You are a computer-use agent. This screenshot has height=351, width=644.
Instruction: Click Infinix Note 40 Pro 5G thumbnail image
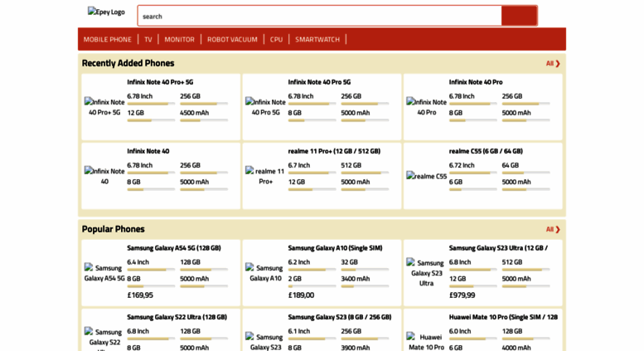click(x=265, y=107)
